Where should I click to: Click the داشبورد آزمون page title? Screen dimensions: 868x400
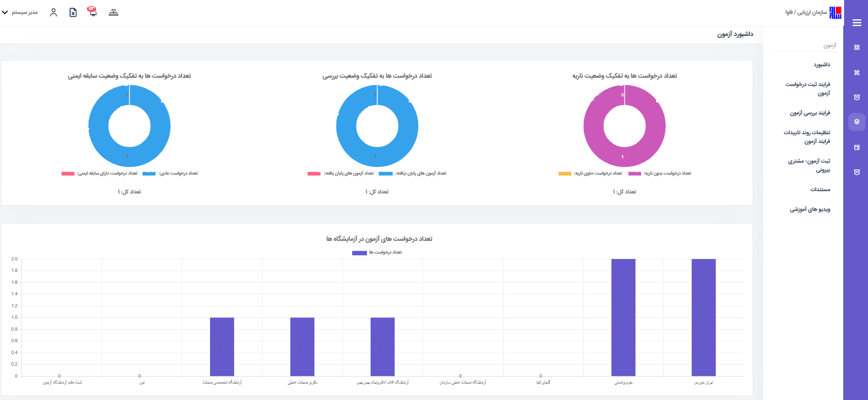pos(735,34)
